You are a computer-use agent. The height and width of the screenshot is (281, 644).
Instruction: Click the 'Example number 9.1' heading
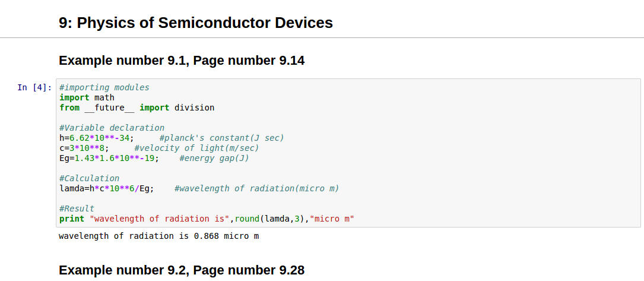[x=182, y=61]
